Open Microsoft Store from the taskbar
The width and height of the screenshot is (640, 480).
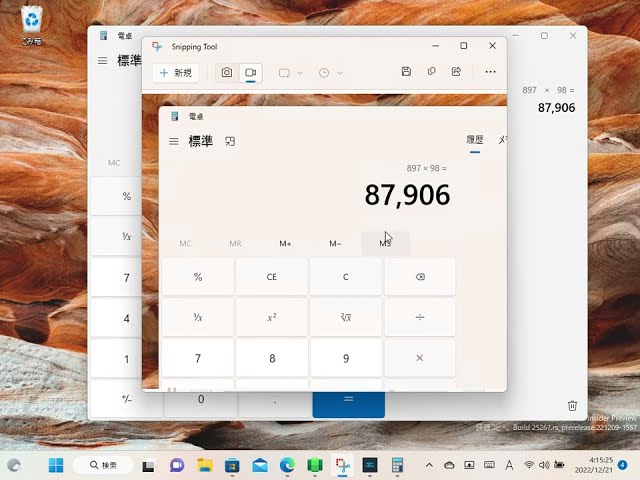click(233, 465)
